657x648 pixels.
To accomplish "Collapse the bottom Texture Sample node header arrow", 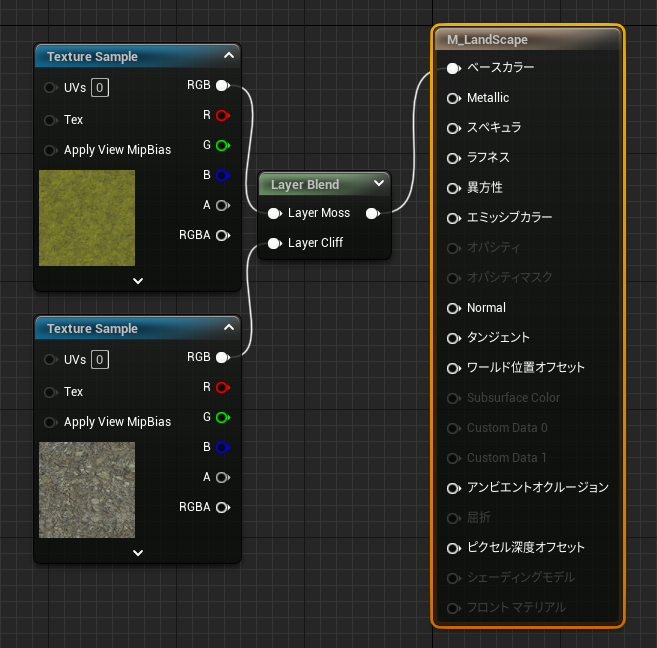I will [x=229, y=329].
